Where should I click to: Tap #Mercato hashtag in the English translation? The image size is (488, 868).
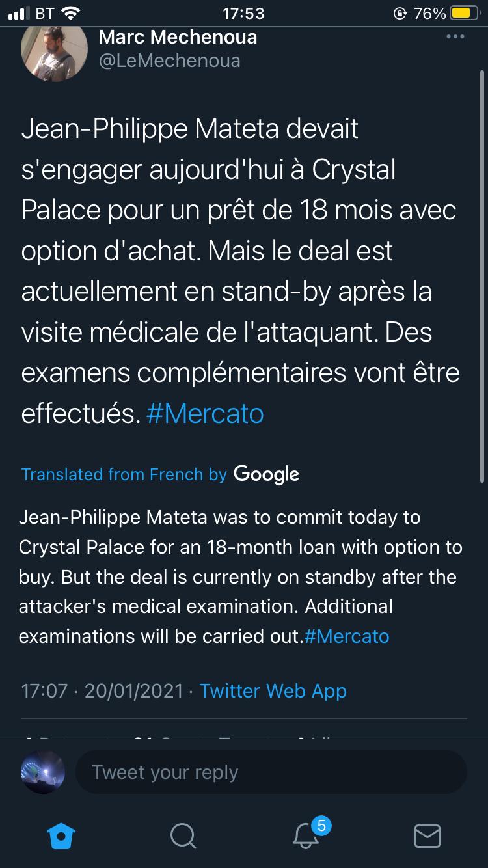click(346, 636)
